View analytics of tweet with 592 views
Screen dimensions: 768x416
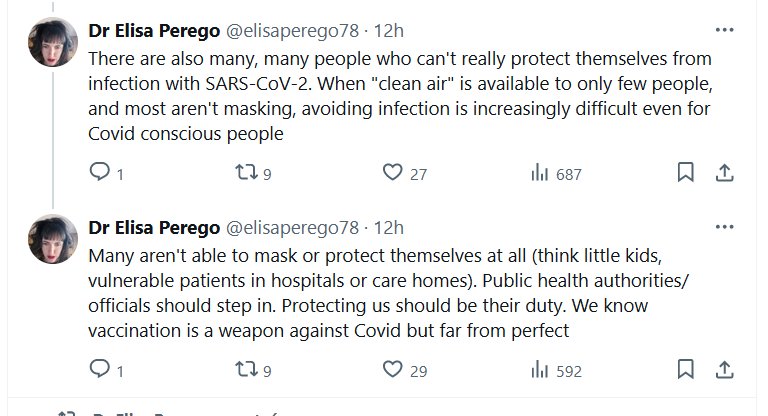pos(538,370)
